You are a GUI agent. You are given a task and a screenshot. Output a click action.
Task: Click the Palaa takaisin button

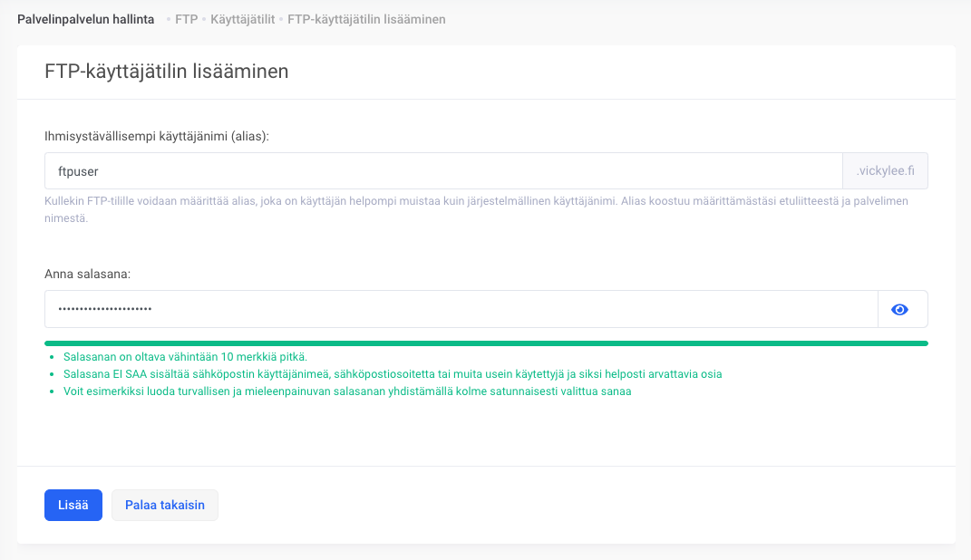point(165,506)
